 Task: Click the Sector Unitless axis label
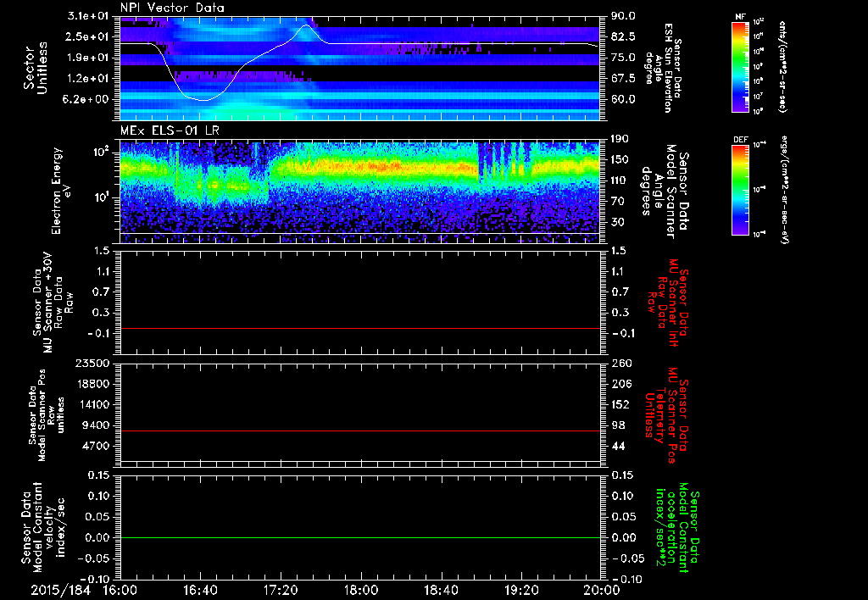[36, 68]
